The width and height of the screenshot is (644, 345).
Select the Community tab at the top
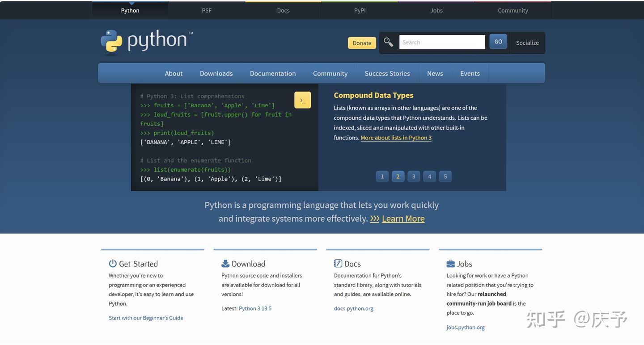coord(513,10)
